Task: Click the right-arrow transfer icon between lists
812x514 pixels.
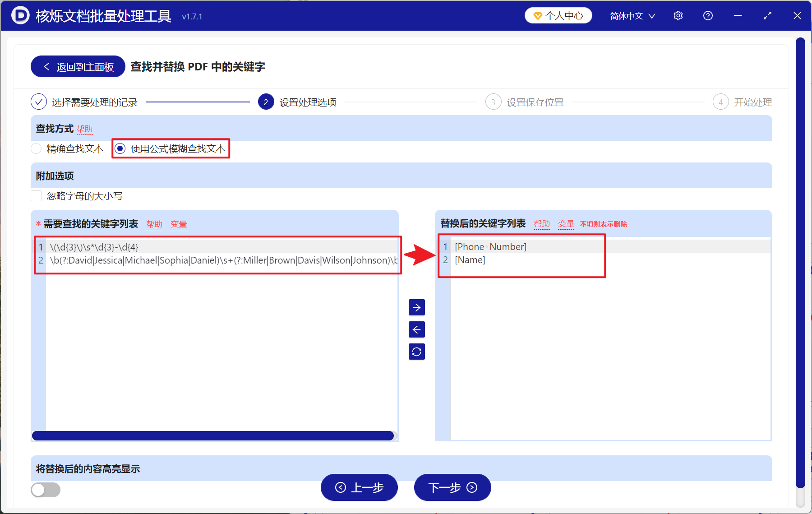Action: coord(416,307)
